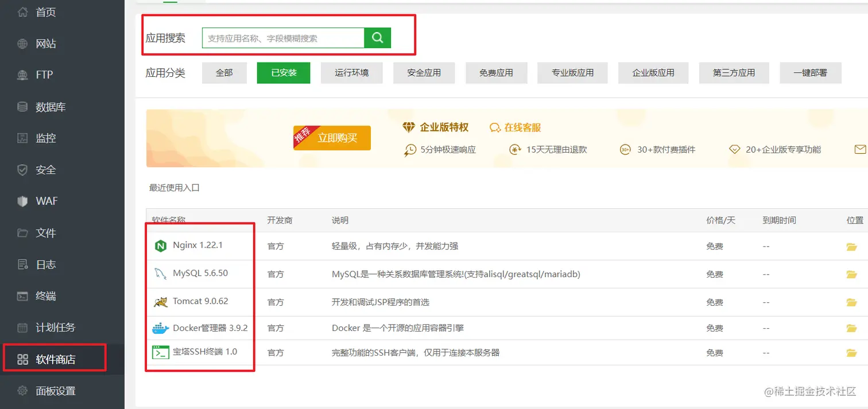868x409 pixels.
Task: Open the 在线客服 link
Action: click(x=516, y=127)
